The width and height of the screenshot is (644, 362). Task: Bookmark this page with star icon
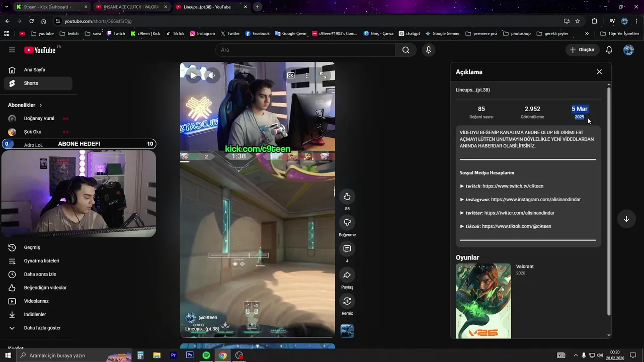click(x=578, y=21)
